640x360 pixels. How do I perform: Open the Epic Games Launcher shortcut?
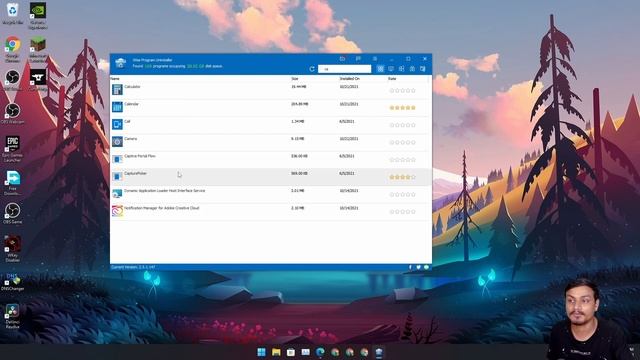[x=13, y=149]
